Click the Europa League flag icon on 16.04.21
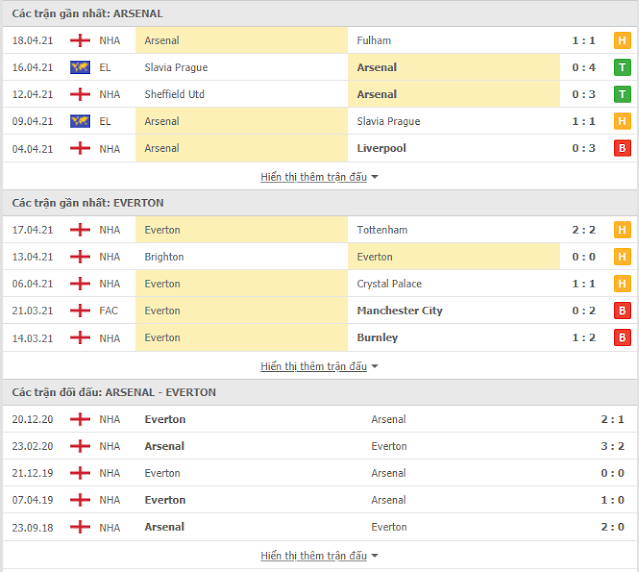Screen dimensions: 639x572 tap(80, 67)
